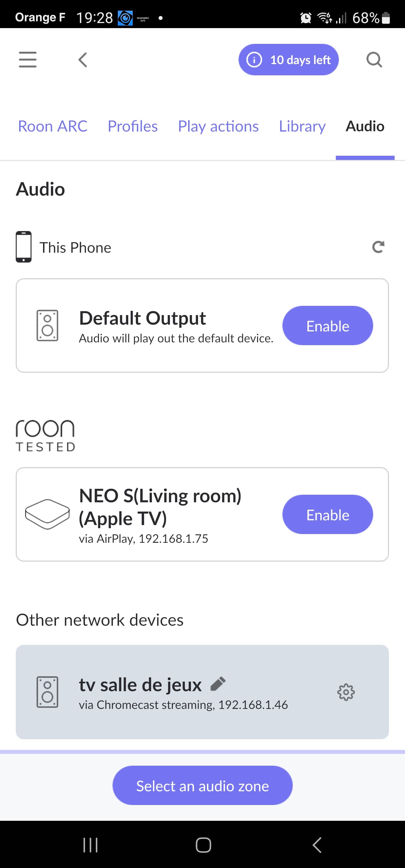
Task: Open Android recent apps button
Action: 90,845
